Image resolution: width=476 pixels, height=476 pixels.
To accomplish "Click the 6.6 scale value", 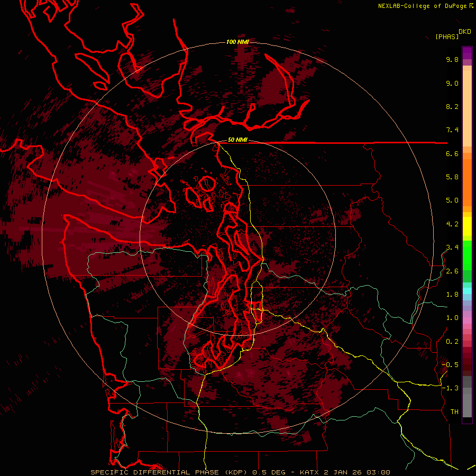I will (x=452, y=153).
